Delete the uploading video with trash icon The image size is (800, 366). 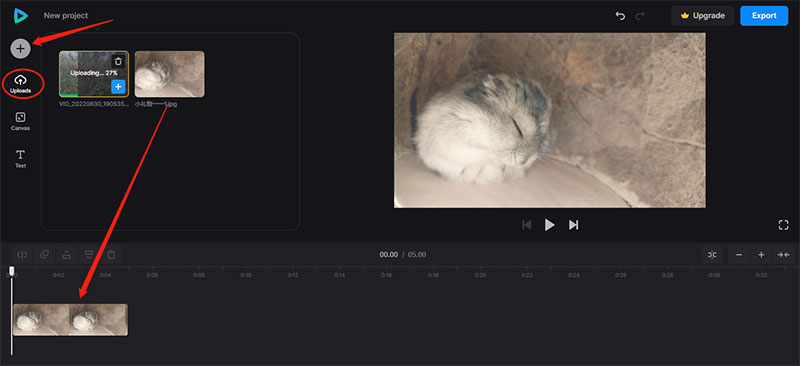click(118, 61)
